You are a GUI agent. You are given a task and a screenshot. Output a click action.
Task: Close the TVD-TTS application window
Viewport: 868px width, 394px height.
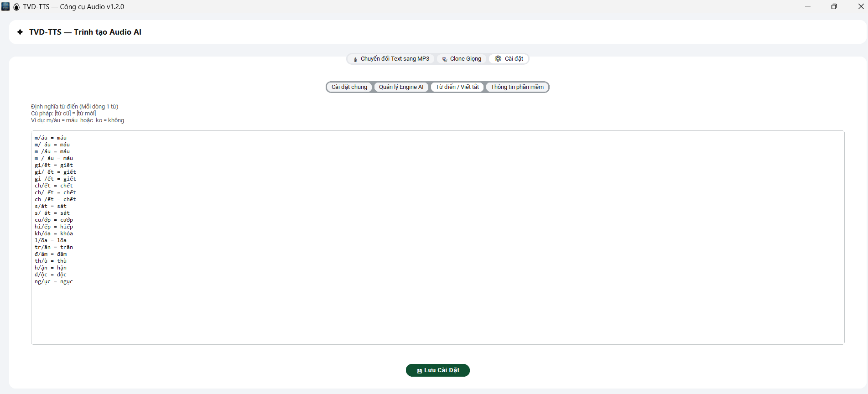(x=861, y=6)
